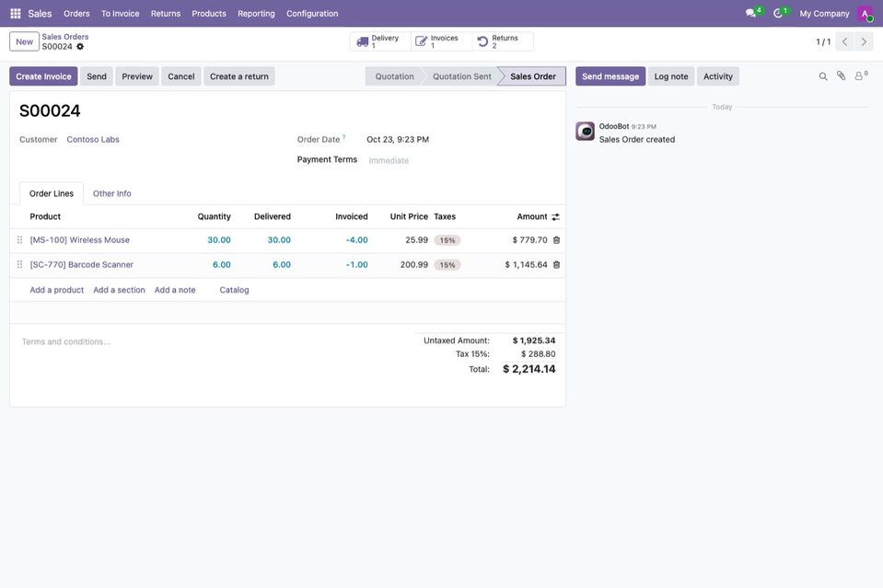Click unit price 200.99

pyautogui.click(x=414, y=264)
